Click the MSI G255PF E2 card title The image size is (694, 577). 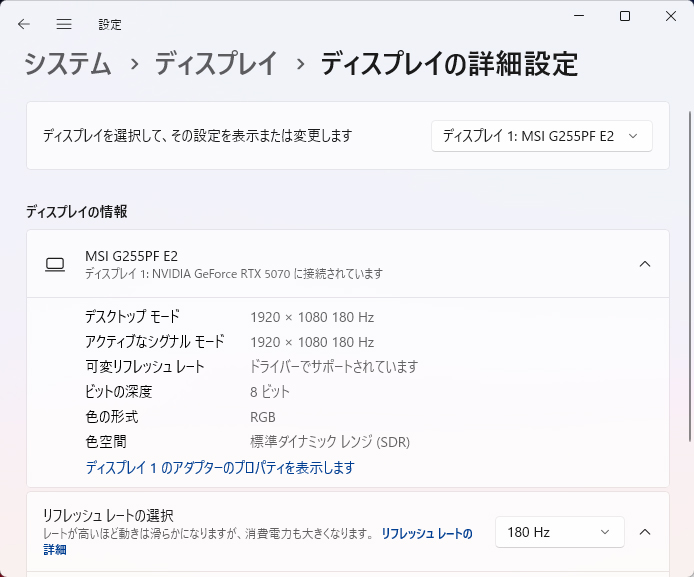coord(131,256)
